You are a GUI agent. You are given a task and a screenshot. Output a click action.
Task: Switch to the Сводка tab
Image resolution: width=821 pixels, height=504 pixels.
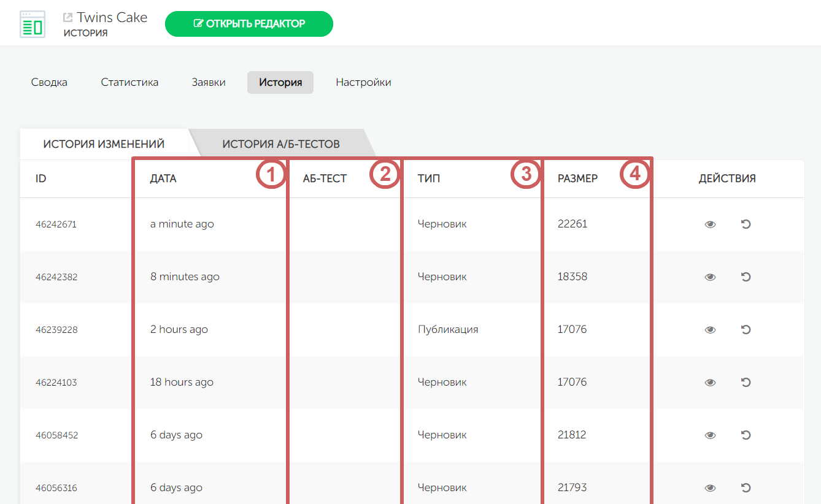click(x=49, y=82)
